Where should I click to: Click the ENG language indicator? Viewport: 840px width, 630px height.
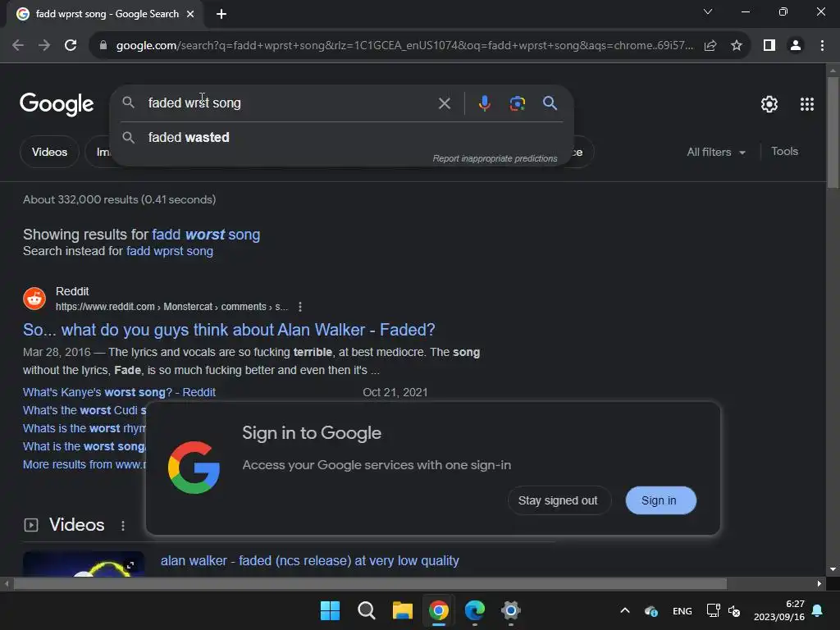click(682, 611)
